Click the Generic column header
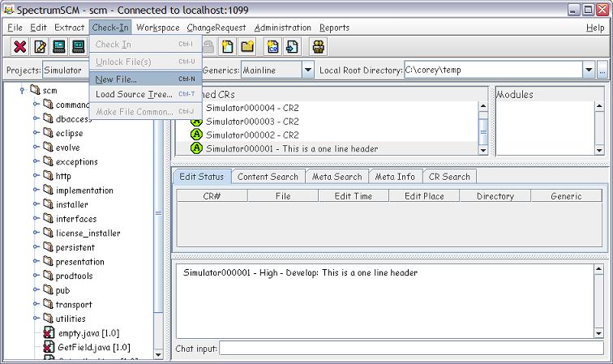The width and height of the screenshot is (613, 364). 566,196
